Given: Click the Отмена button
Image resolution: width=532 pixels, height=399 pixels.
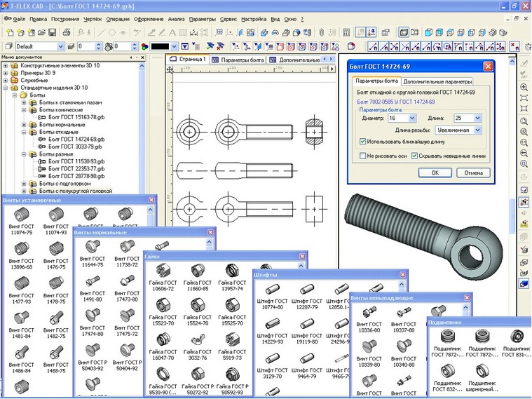Looking at the screenshot, I should [x=473, y=173].
